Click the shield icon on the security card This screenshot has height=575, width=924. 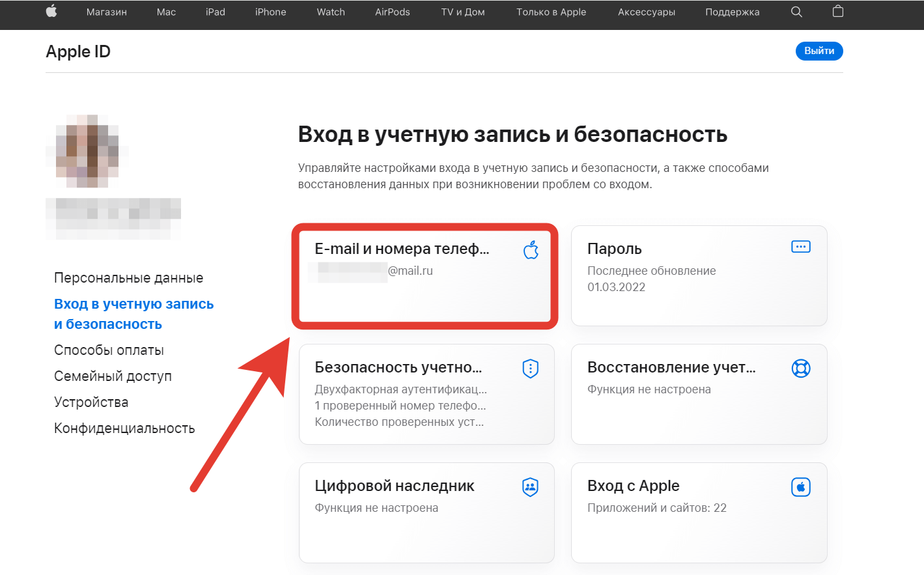(530, 368)
